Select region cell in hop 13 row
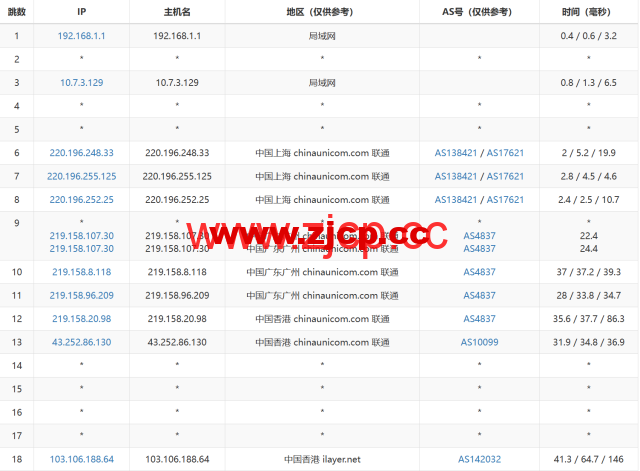640x471 pixels. tap(322, 342)
